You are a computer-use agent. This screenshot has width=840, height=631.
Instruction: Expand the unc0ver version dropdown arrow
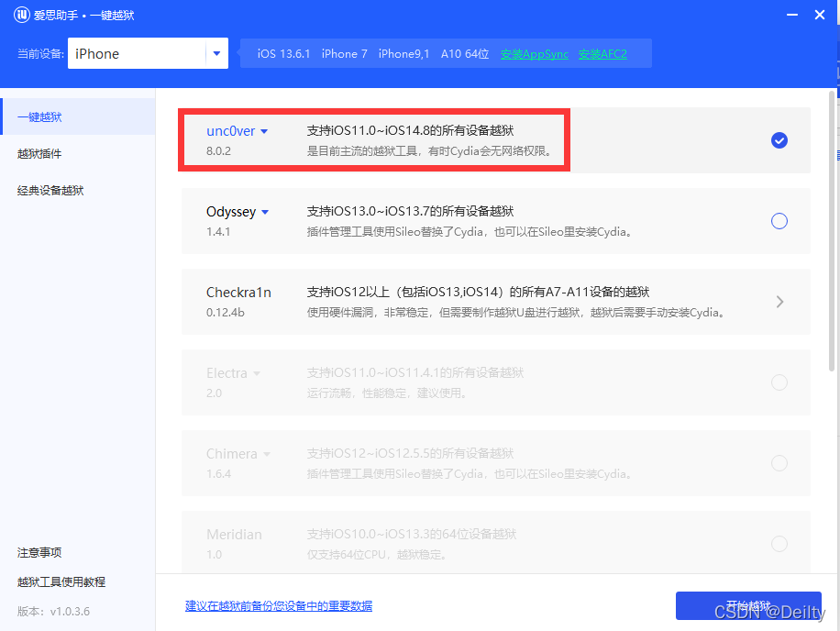tap(264, 131)
